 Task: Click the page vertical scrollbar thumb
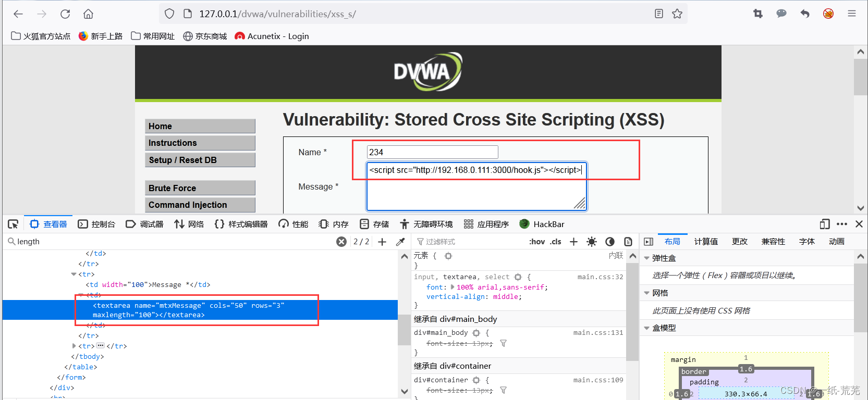[860, 77]
